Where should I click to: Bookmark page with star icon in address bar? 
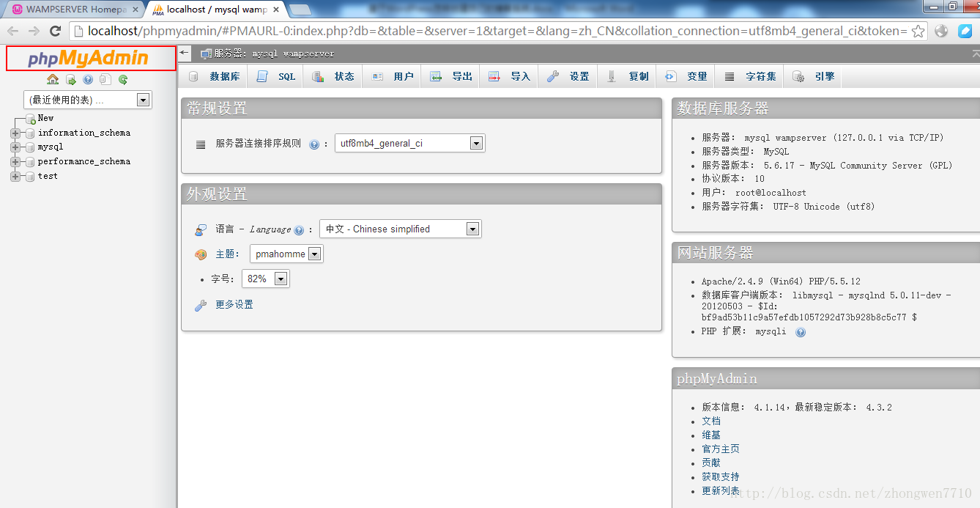(x=918, y=31)
